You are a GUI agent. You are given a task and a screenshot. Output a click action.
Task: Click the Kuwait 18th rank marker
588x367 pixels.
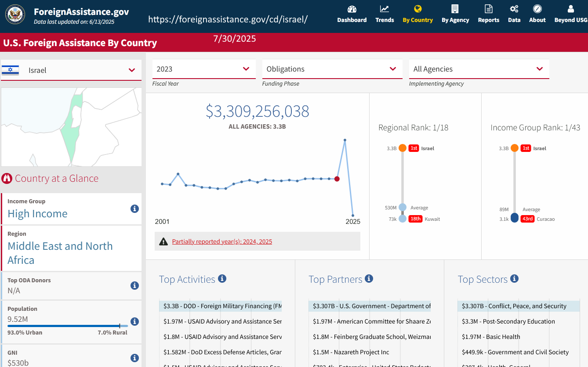(x=403, y=219)
